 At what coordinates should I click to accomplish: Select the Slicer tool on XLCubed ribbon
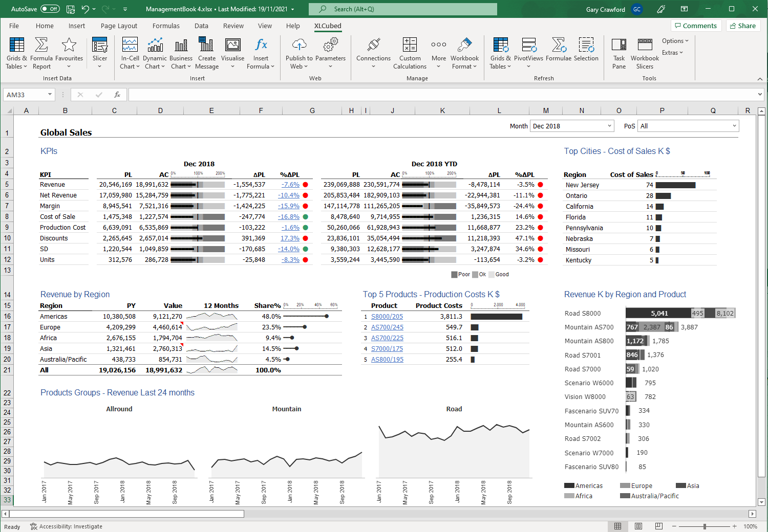(100, 51)
